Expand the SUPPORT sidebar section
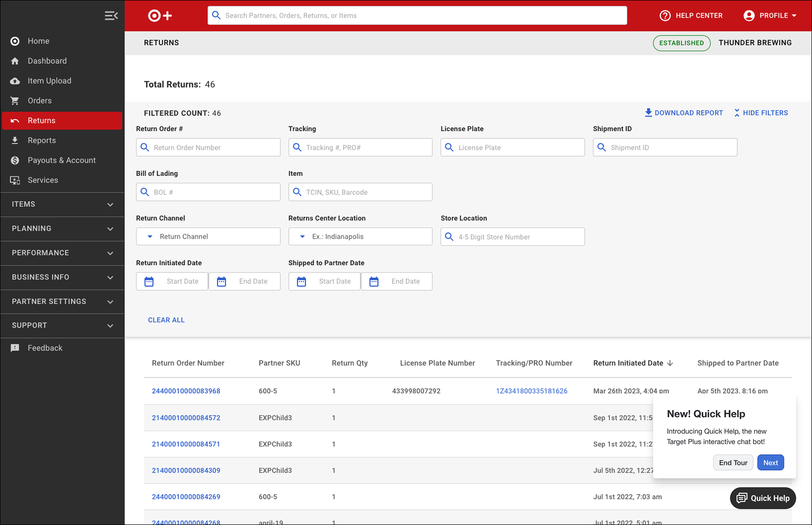 point(63,325)
